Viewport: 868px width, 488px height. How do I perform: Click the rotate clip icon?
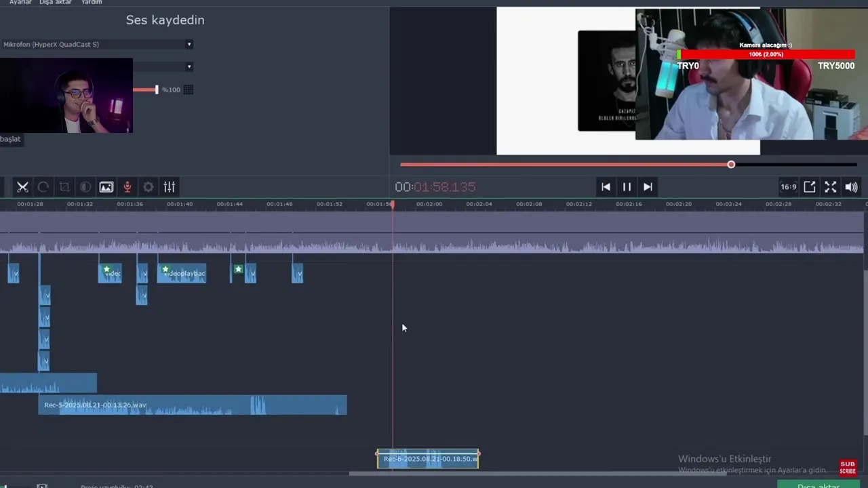pyautogui.click(x=43, y=187)
